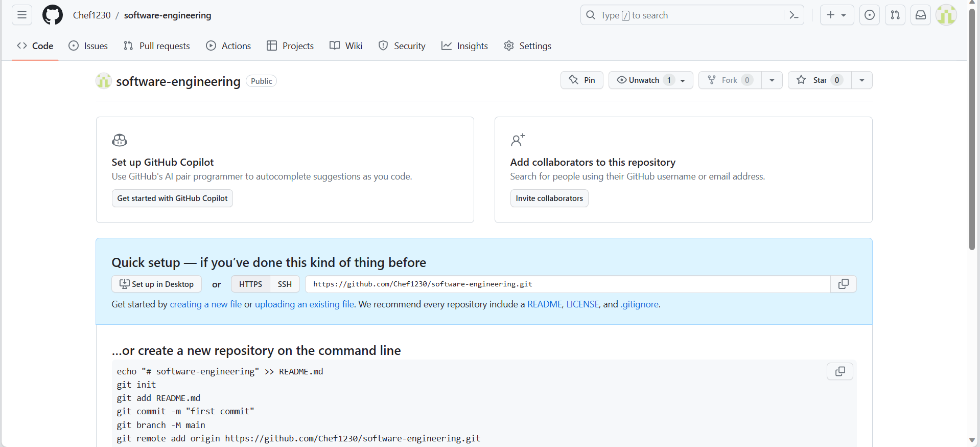Click the Invite collaborators button
Screen dimensions: 980x447
[549, 198]
